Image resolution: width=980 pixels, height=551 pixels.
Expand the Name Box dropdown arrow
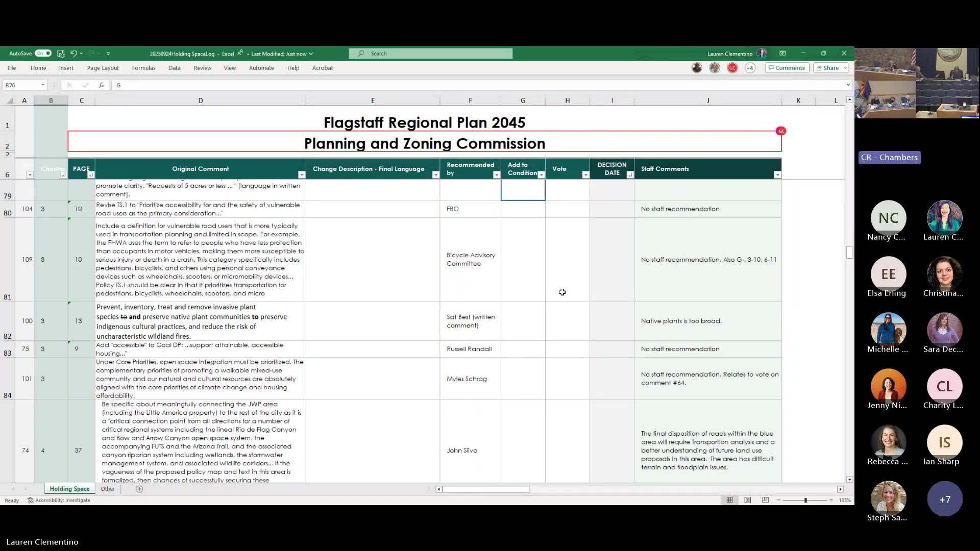[43, 85]
